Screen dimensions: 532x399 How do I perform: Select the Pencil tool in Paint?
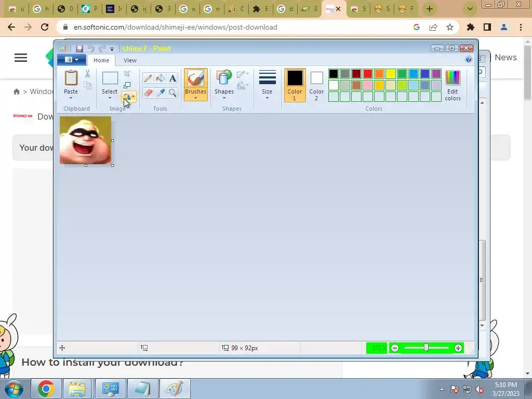148,78
